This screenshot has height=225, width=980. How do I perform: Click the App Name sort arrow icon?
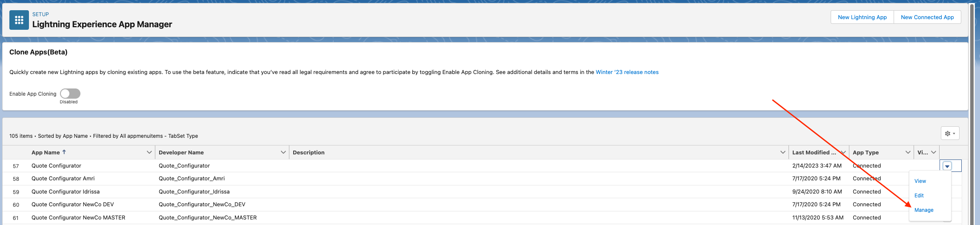pos(64,152)
